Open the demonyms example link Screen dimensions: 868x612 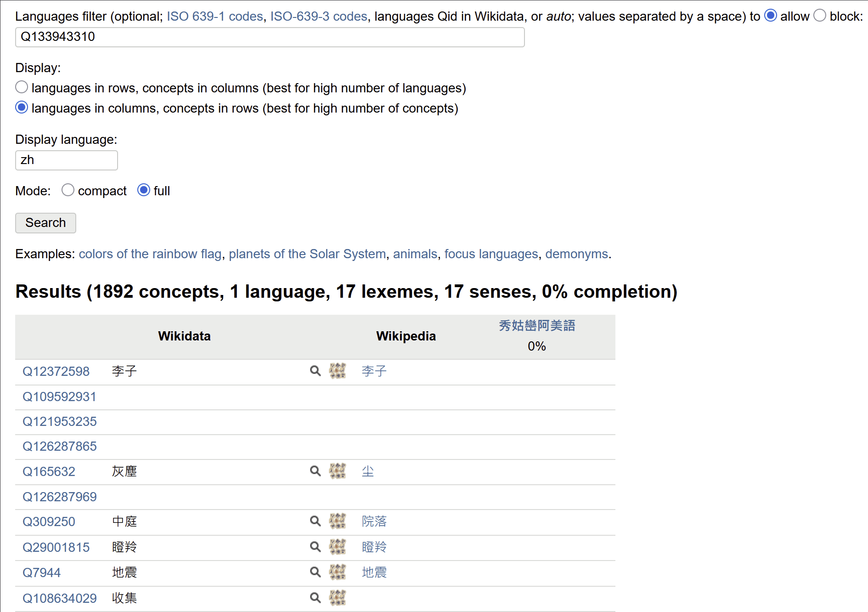576,254
